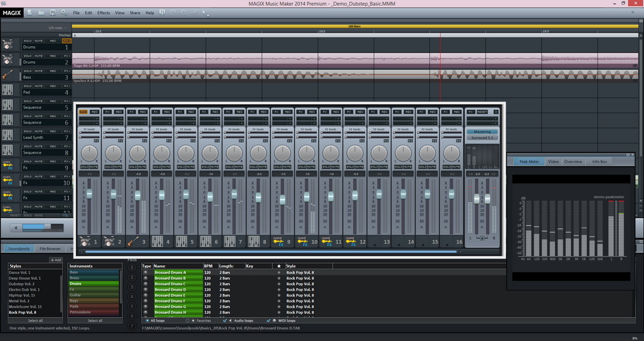644x341 pixels.
Task: Solo the Drums track 1
Action: tap(28, 41)
